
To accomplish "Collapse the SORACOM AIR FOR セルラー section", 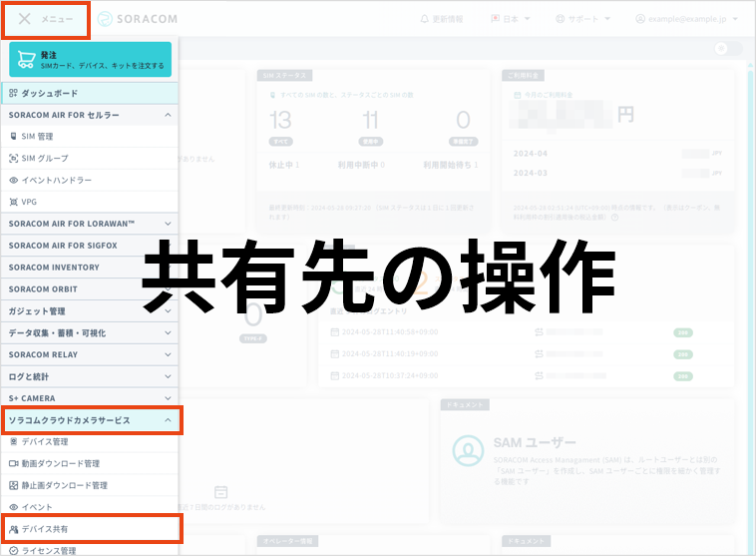I will [x=168, y=116].
